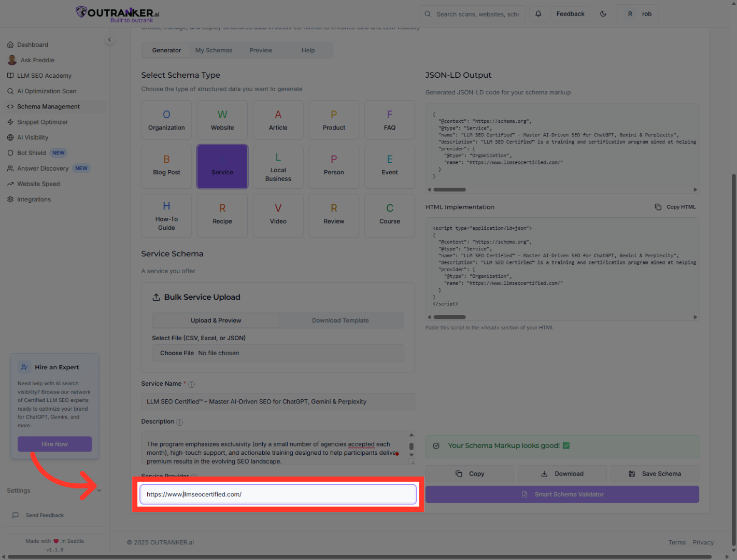Select the Local Business schema card
This screenshot has height=560, width=737.
click(x=278, y=167)
